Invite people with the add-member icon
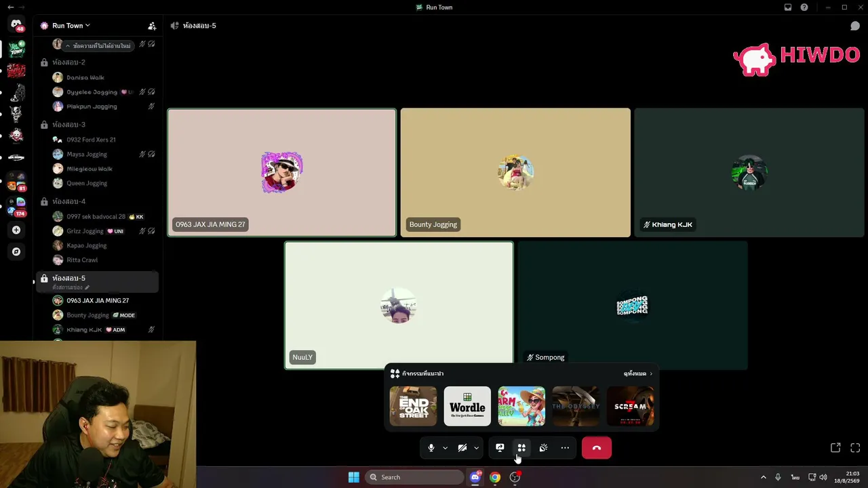868x488 pixels. pyautogui.click(x=152, y=26)
